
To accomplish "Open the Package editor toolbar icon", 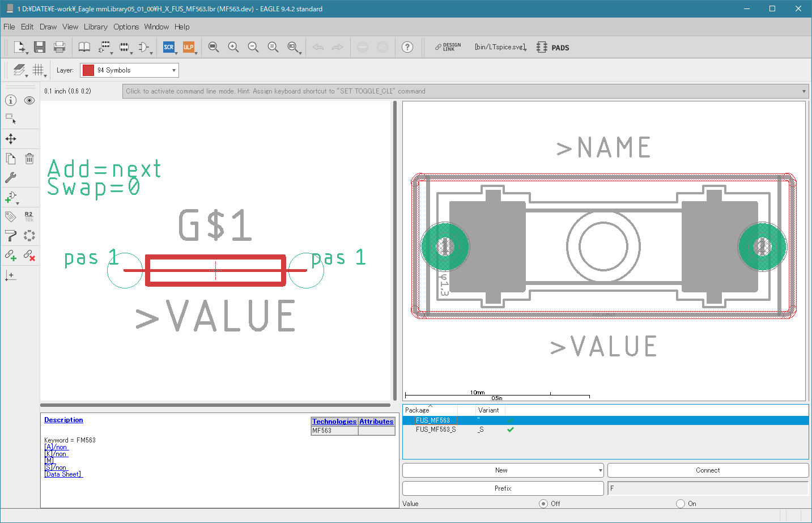I will pos(125,47).
